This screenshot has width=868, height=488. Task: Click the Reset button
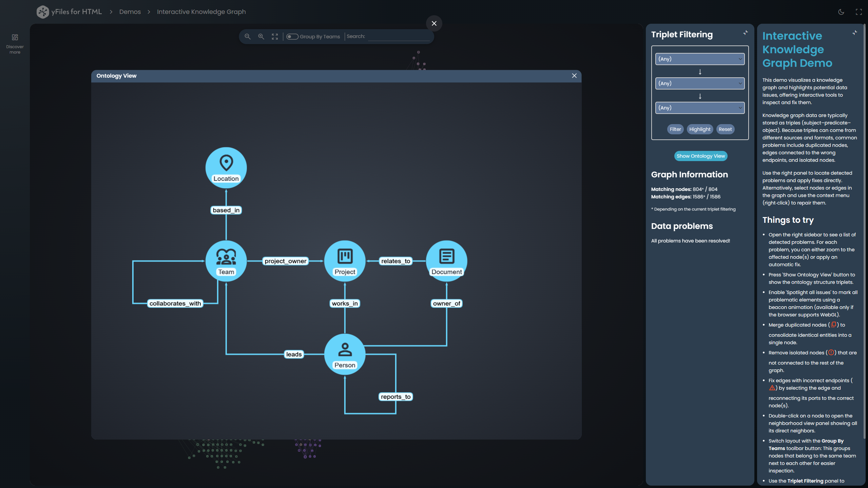tap(725, 129)
